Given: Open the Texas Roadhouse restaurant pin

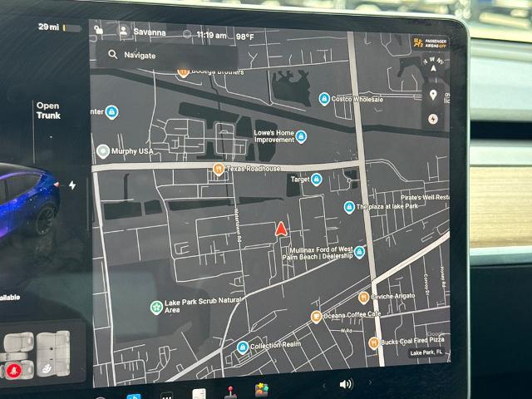Looking at the screenshot, I should 219,169.
